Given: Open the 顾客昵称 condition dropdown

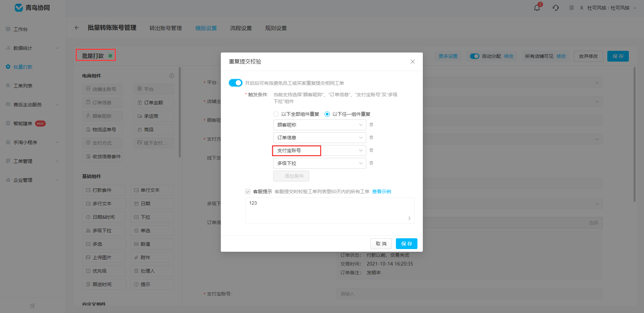Looking at the screenshot, I should pos(319,125).
